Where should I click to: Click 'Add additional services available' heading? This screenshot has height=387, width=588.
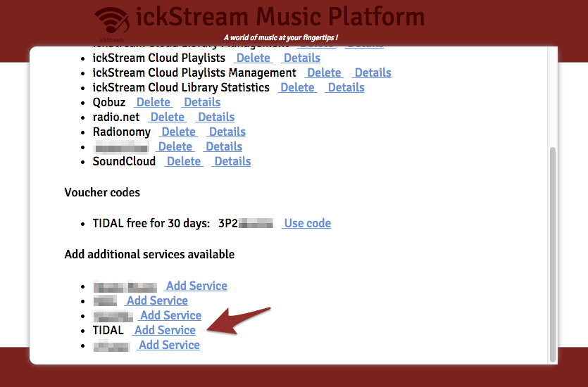149,255
